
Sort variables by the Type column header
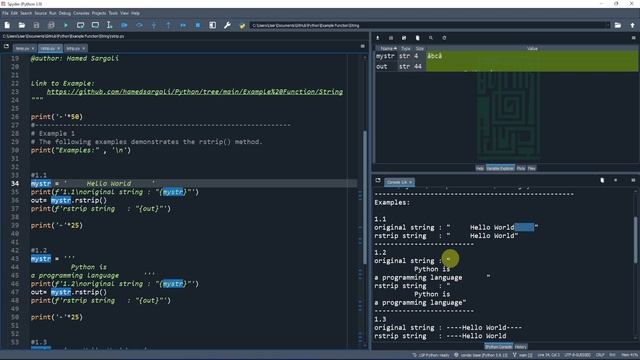pyautogui.click(x=405, y=49)
